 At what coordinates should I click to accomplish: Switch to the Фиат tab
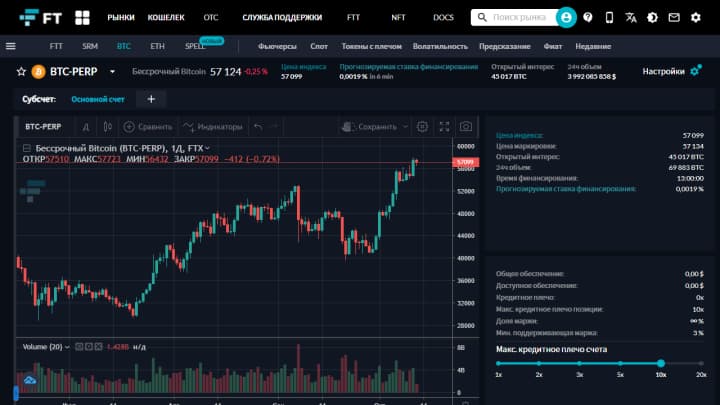pyautogui.click(x=553, y=46)
